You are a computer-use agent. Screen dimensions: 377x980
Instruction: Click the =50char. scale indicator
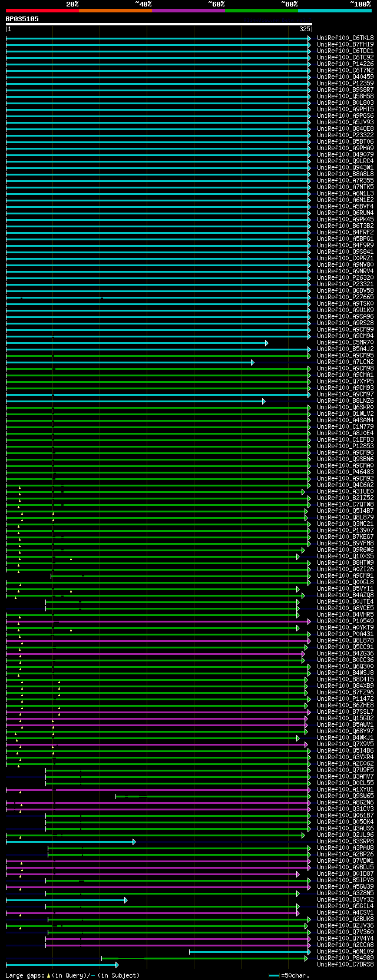click(x=289, y=975)
